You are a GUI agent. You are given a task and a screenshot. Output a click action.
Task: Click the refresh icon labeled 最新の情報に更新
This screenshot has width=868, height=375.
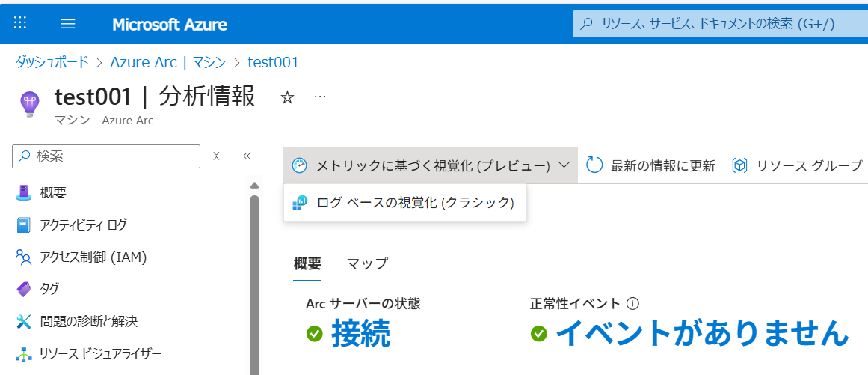pyautogui.click(x=594, y=165)
